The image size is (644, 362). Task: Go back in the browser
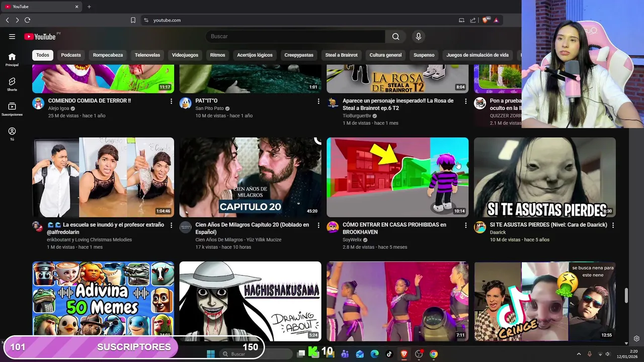[7, 20]
